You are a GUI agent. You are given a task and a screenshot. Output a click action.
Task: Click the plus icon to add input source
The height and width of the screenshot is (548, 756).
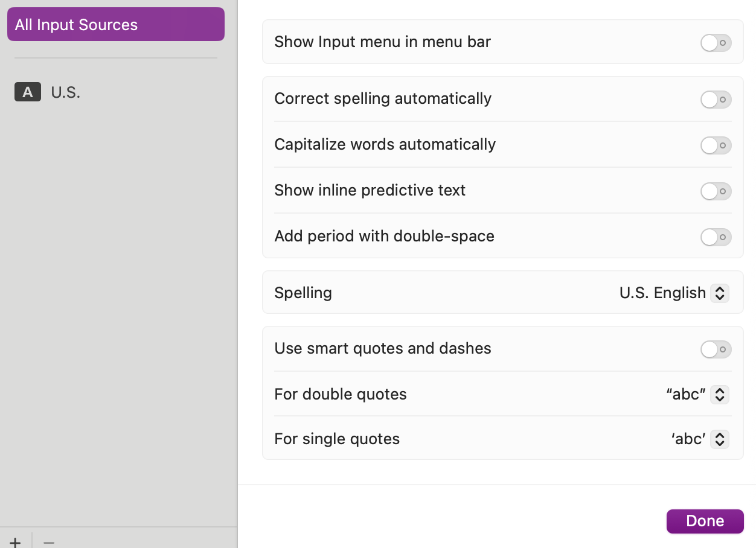pyautogui.click(x=15, y=542)
